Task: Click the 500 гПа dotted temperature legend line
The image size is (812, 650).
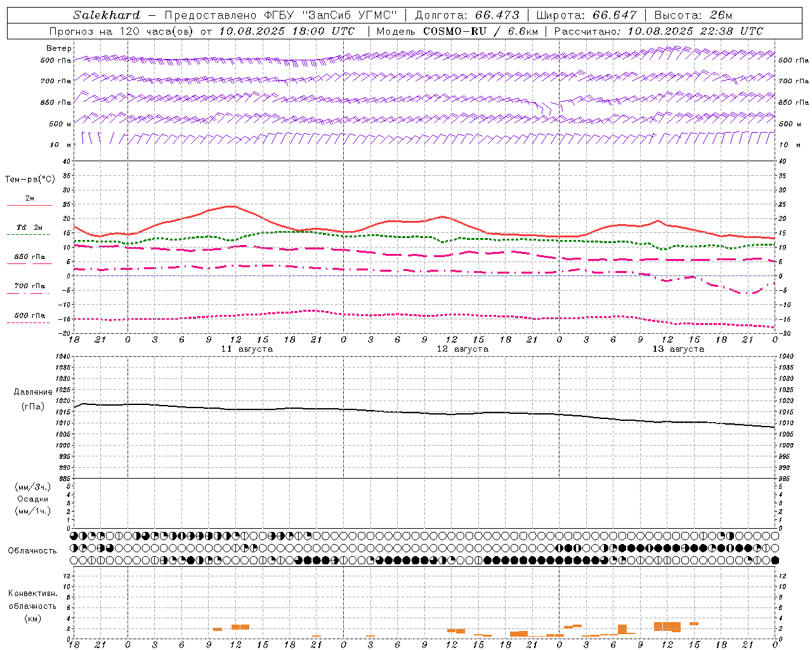Action: tap(28, 322)
